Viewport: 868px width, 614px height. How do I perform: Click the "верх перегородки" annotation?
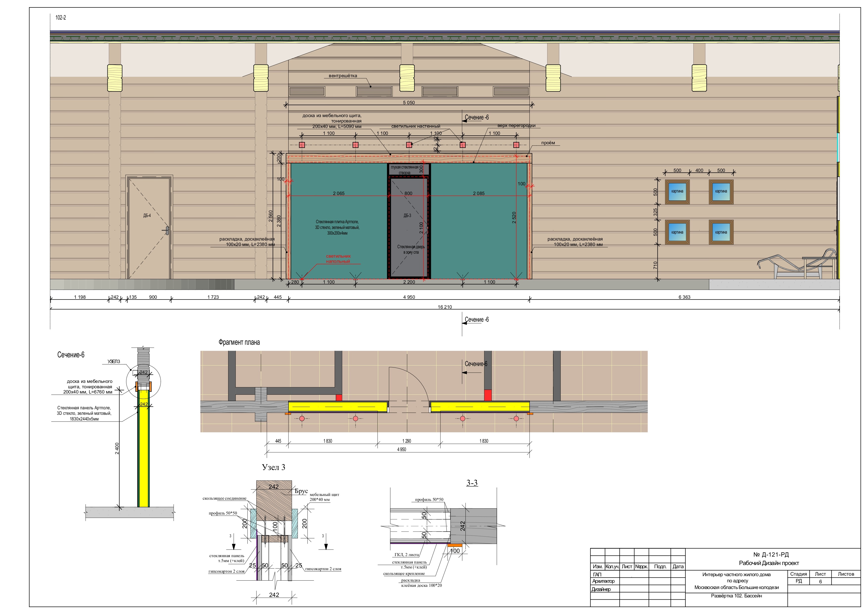click(x=516, y=125)
